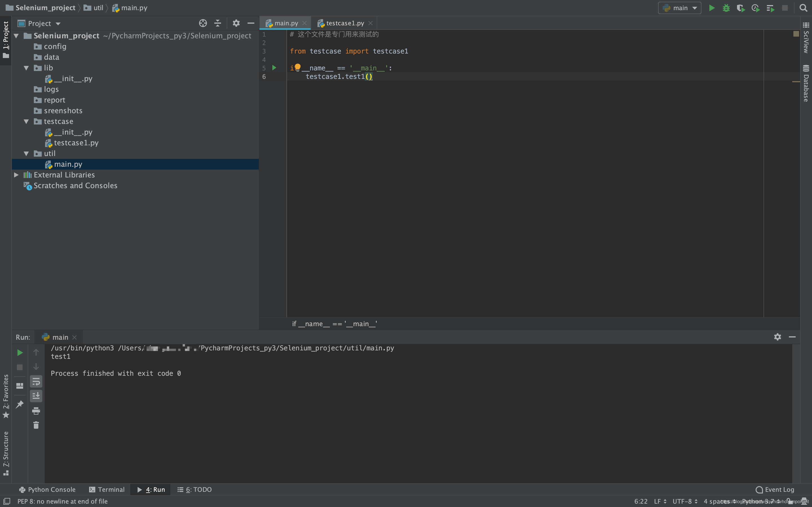This screenshot has width=812, height=507.
Task: Open the main run configuration dropdown
Action: click(680, 8)
